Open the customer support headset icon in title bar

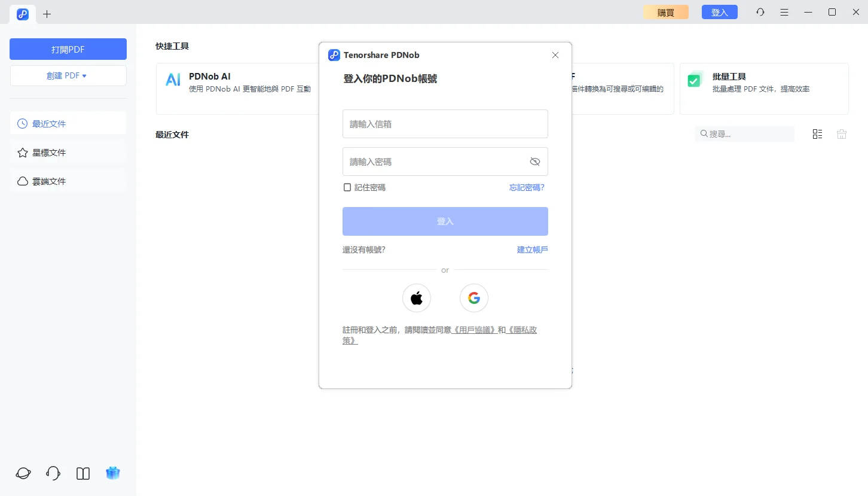pos(760,12)
